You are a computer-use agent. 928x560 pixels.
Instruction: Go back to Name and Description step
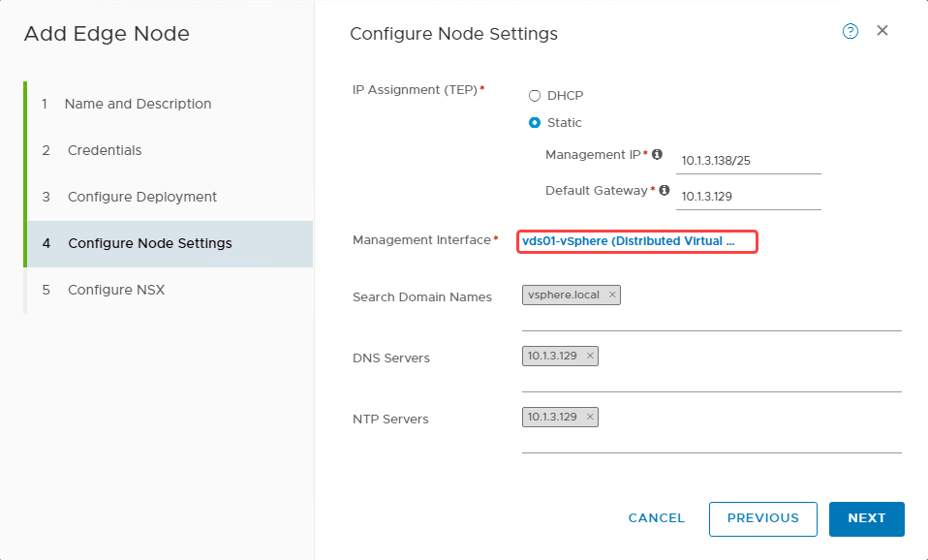(x=138, y=104)
